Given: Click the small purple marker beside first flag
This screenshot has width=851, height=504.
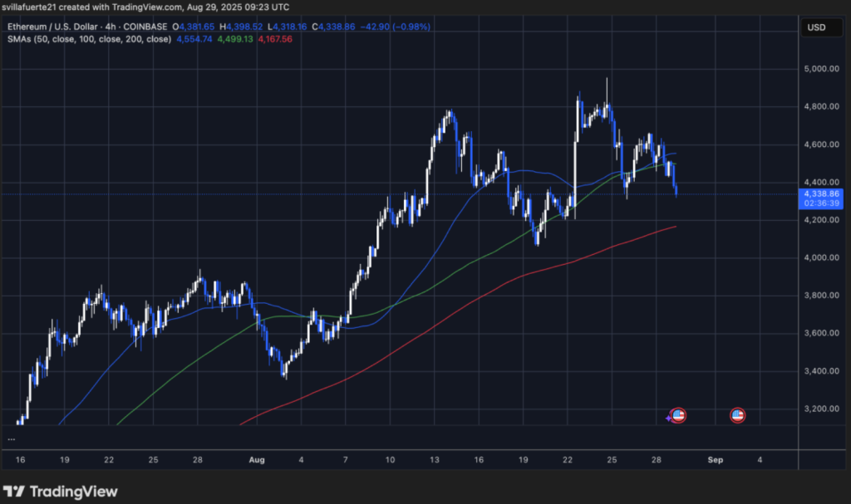Looking at the screenshot, I should 669,418.
